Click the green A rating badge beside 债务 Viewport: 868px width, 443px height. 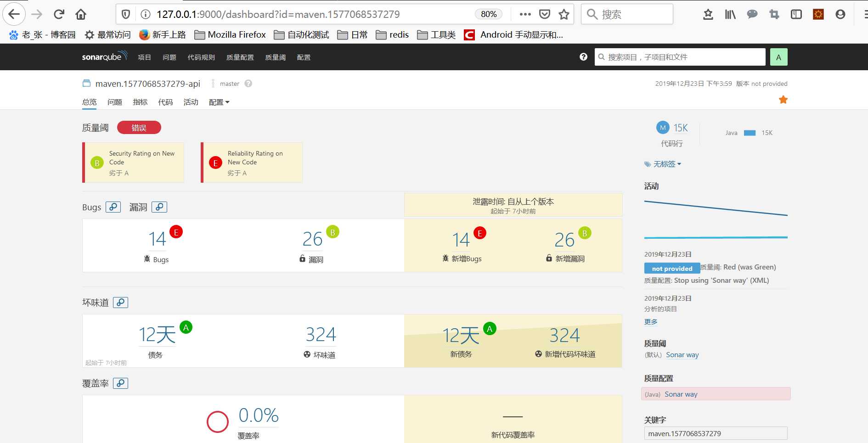coord(186,328)
